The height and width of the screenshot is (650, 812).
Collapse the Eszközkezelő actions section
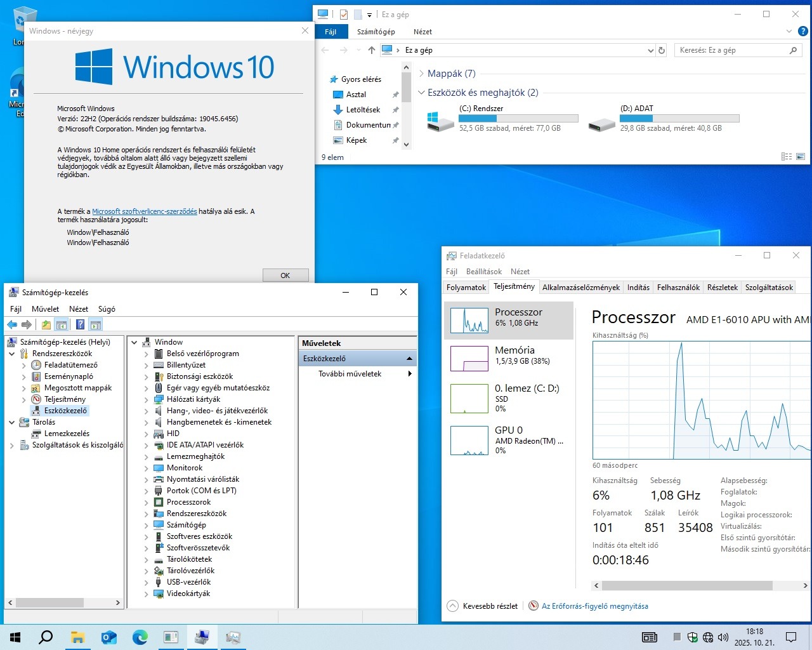pyautogui.click(x=409, y=359)
